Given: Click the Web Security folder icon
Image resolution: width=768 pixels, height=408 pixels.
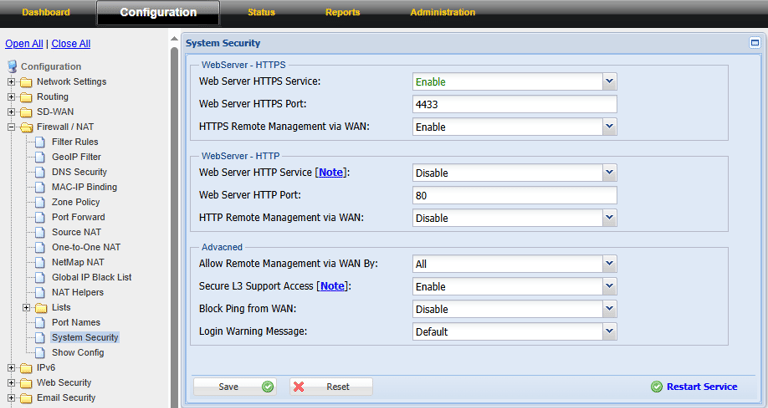Looking at the screenshot, I should [25, 382].
